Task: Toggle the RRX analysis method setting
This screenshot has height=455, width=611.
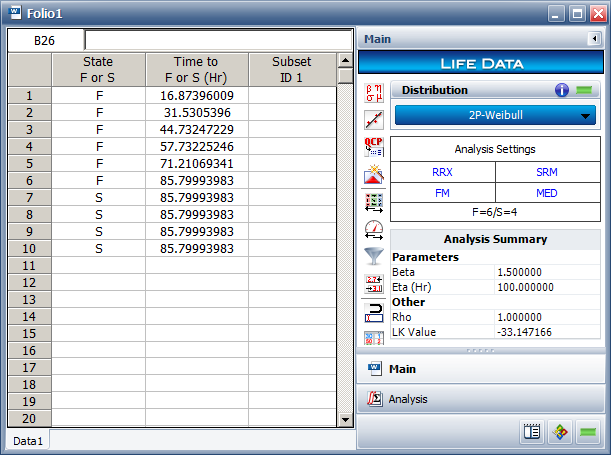Action: (442, 171)
